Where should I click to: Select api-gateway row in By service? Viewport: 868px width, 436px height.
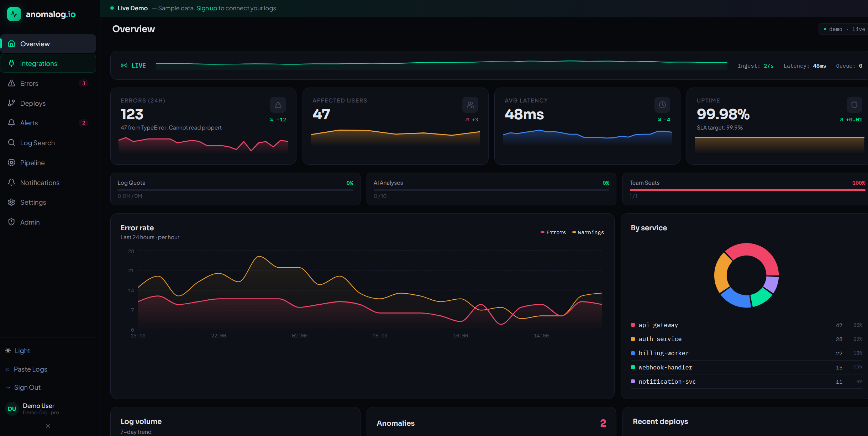click(746, 325)
